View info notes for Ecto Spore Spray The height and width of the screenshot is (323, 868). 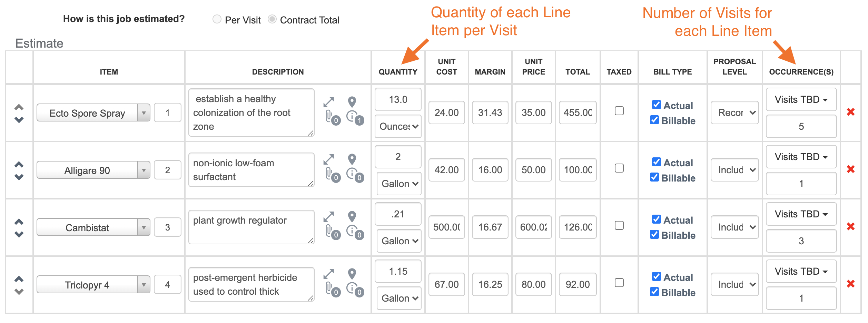(355, 118)
